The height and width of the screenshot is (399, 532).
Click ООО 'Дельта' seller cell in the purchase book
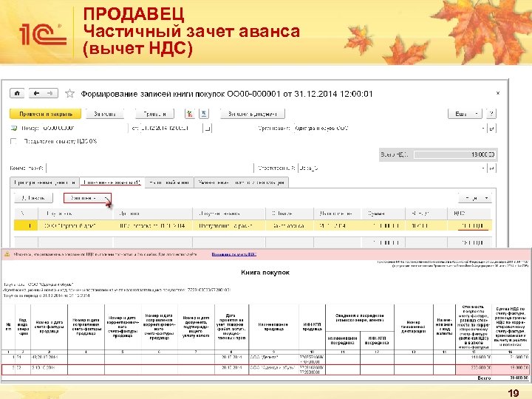tap(274, 358)
